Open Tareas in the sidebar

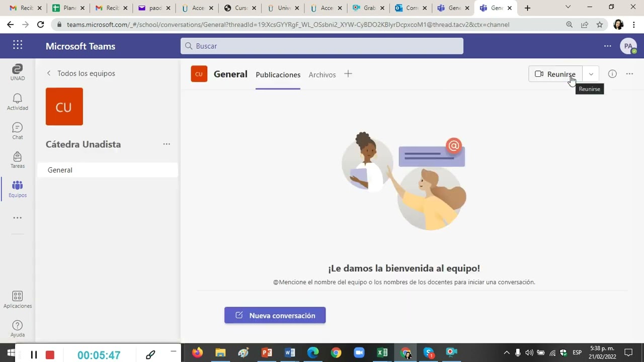click(18, 160)
